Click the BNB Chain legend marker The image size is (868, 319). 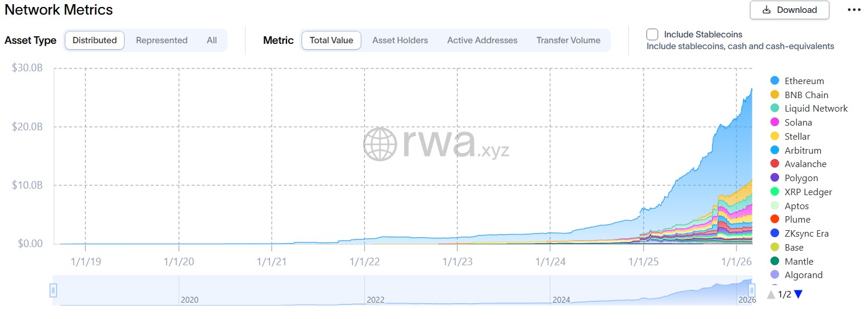774,95
